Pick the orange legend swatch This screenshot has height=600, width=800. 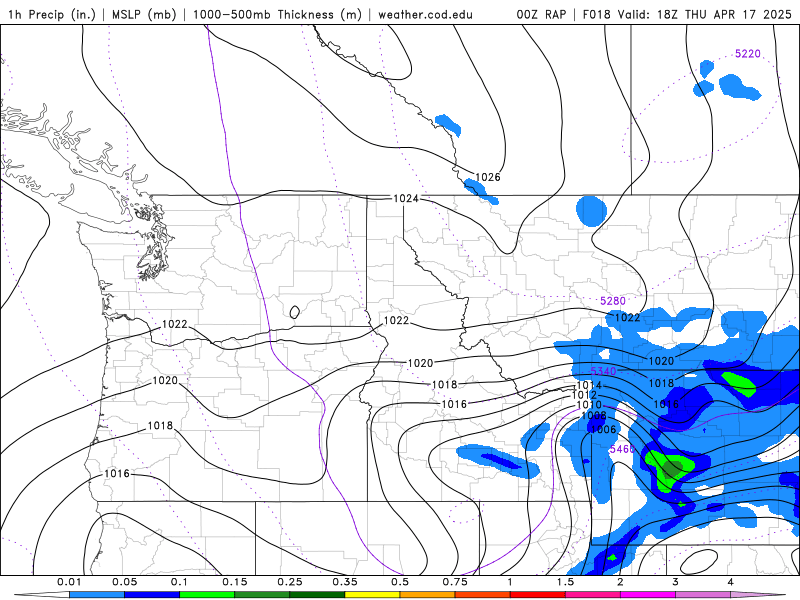click(x=428, y=595)
